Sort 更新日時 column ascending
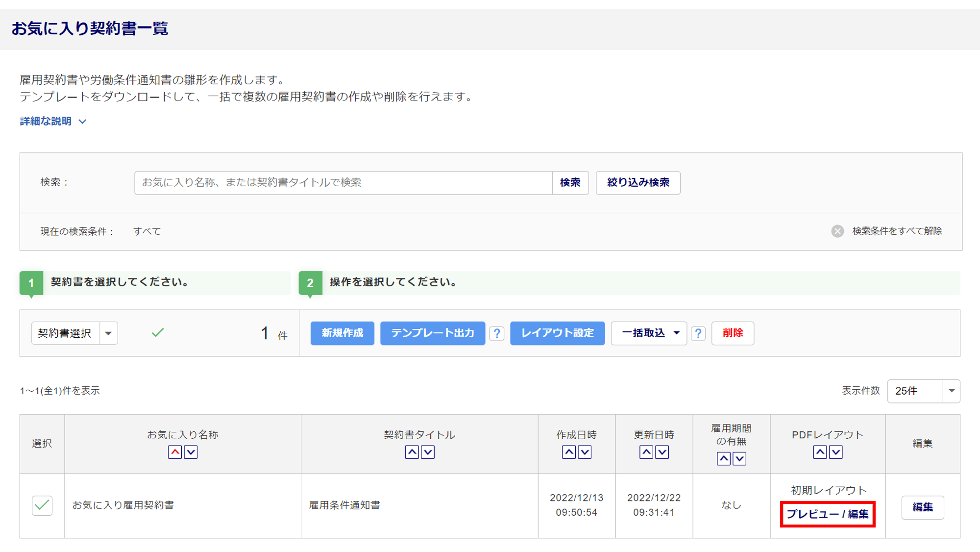This screenshot has height=552, width=980. 646,452
